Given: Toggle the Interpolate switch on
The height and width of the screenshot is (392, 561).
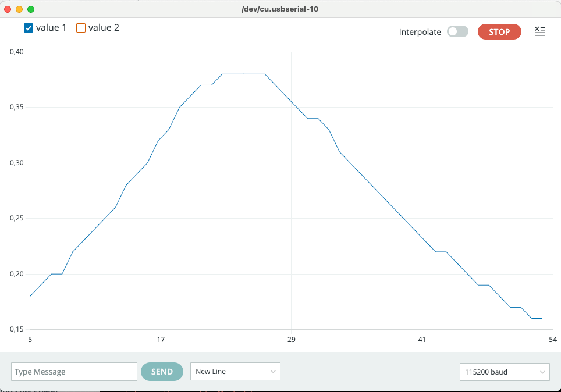Looking at the screenshot, I should [457, 32].
